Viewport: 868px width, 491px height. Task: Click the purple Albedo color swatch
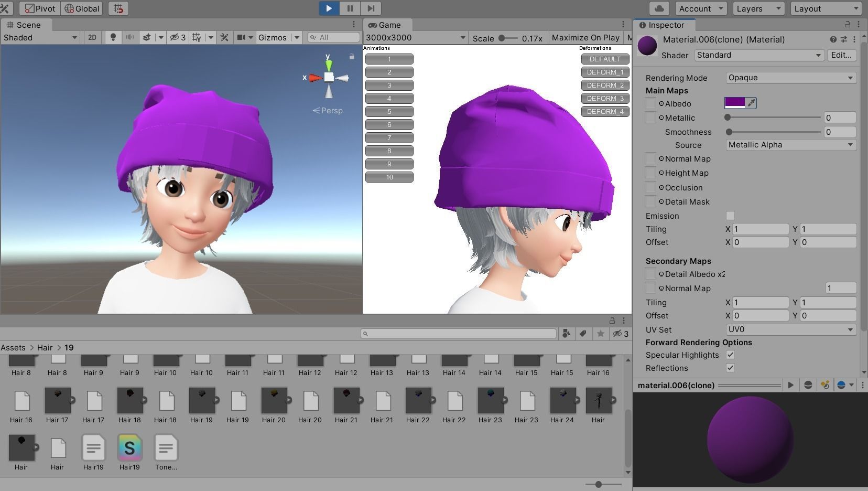point(734,103)
